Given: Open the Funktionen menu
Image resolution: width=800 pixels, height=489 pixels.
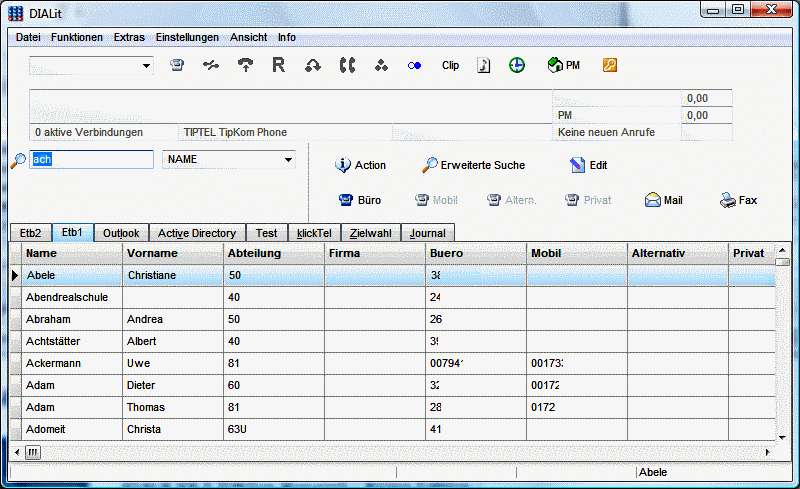Looking at the screenshot, I should [x=77, y=37].
